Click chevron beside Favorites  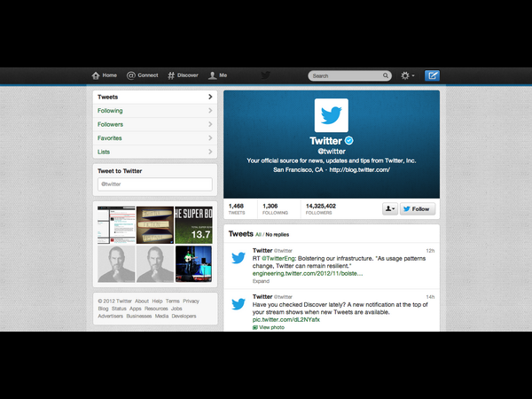click(210, 138)
